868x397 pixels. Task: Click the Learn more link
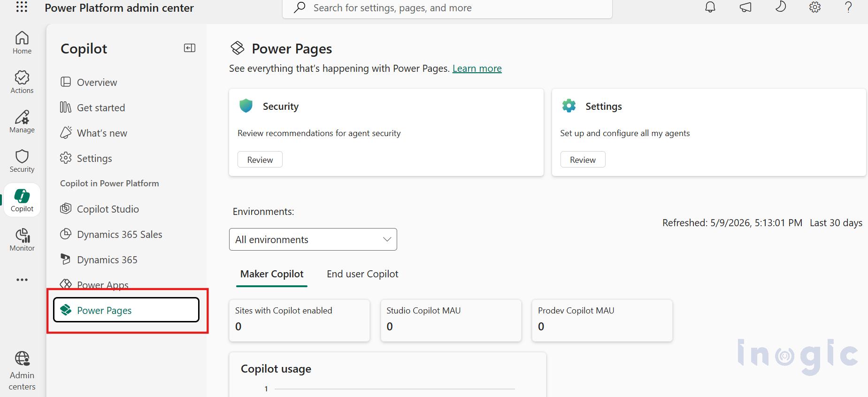pyautogui.click(x=477, y=69)
